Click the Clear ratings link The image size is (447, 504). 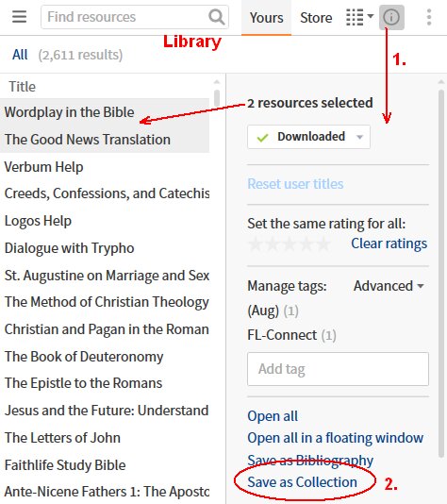389,244
